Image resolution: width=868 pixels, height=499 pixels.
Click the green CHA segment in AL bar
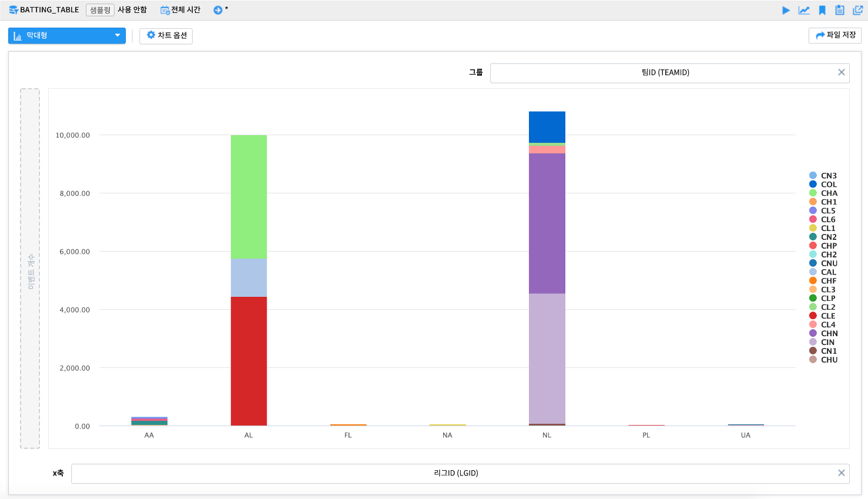tap(249, 197)
